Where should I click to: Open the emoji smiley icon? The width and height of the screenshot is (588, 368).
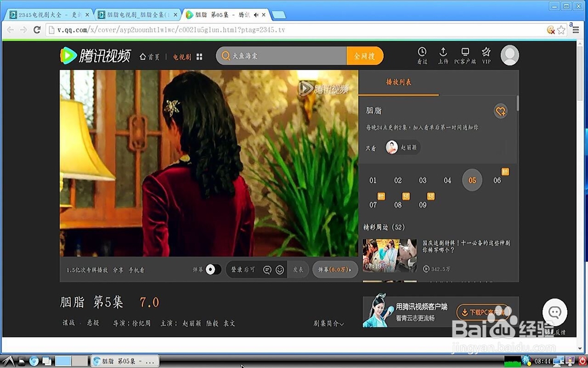(280, 270)
